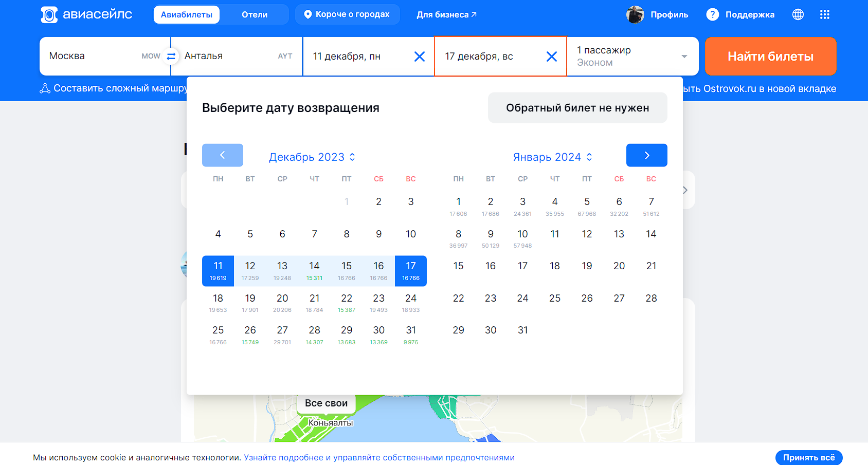Screen dimensions: 868x465
Task: Select January 3 priced 24 361
Action: point(522,207)
